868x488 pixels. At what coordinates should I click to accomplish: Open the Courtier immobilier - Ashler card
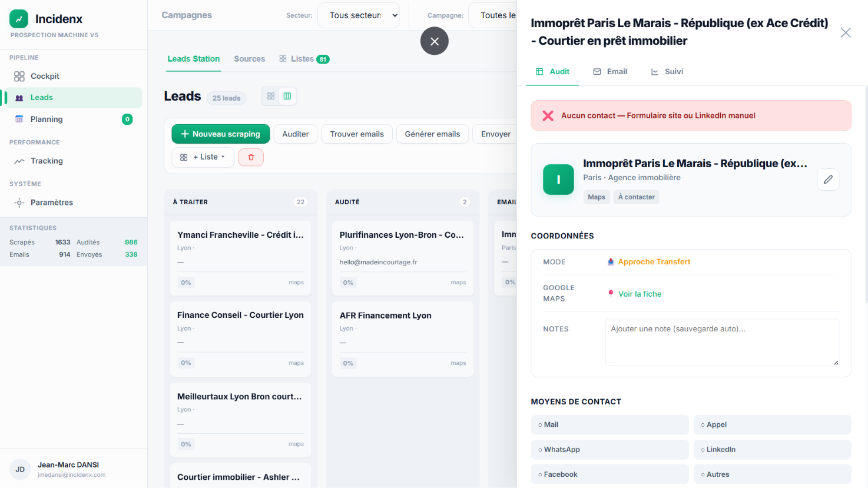(240, 476)
